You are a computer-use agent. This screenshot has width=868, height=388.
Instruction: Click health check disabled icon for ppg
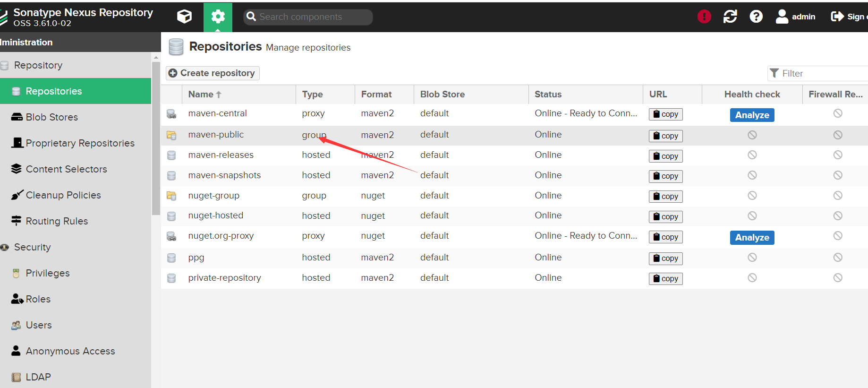click(752, 258)
